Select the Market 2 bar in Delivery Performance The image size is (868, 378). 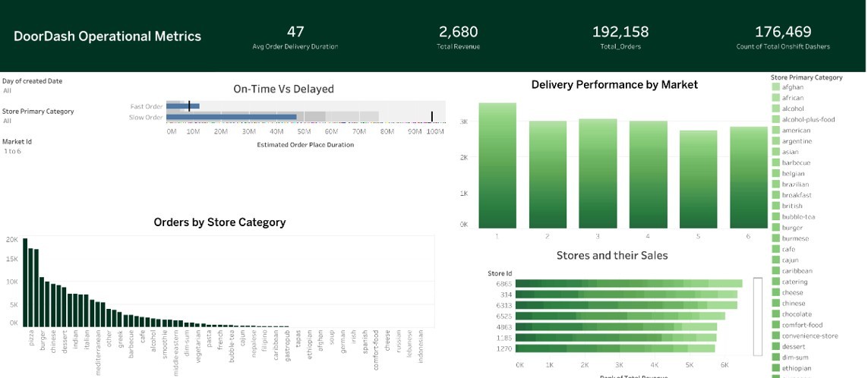pyautogui.click(x=548, y=175)
